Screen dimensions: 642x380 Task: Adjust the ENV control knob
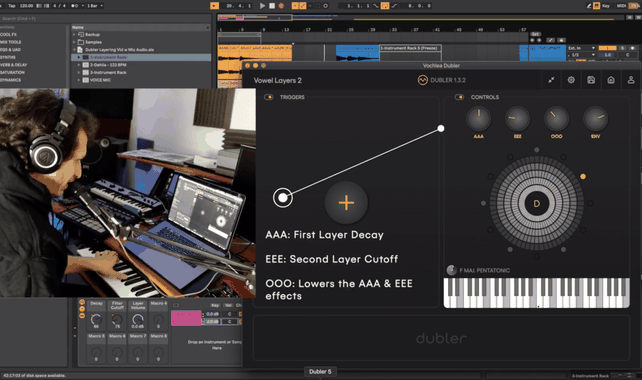pyautogui.click(x=595, y=119)
